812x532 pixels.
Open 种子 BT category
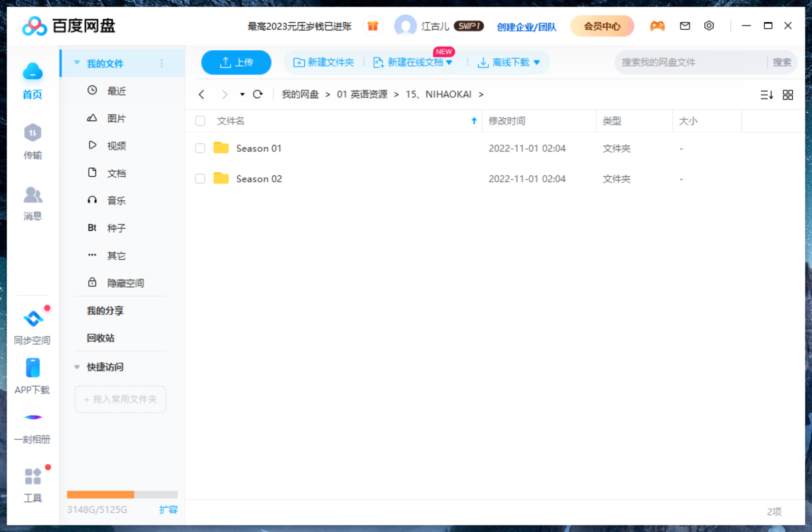click(116, 228)
